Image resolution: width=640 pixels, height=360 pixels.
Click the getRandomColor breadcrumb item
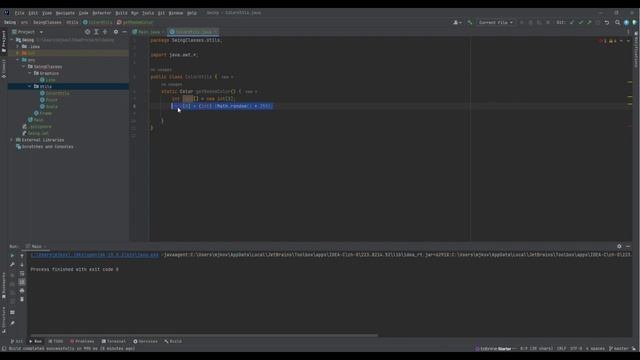click(135, 22)
